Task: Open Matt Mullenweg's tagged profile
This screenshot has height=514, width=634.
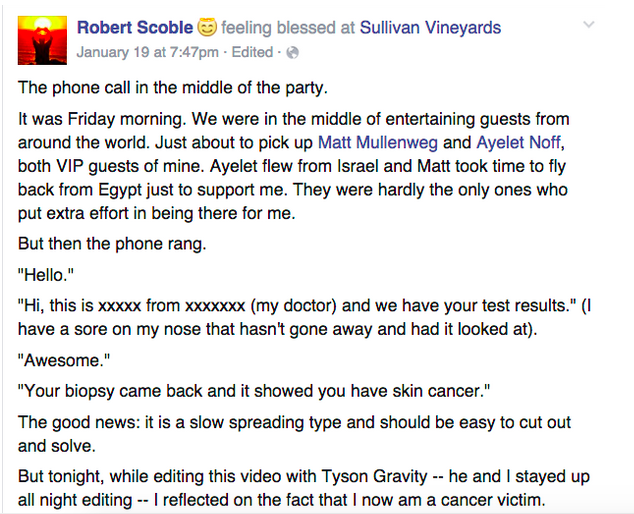Action: coord(378,142)
